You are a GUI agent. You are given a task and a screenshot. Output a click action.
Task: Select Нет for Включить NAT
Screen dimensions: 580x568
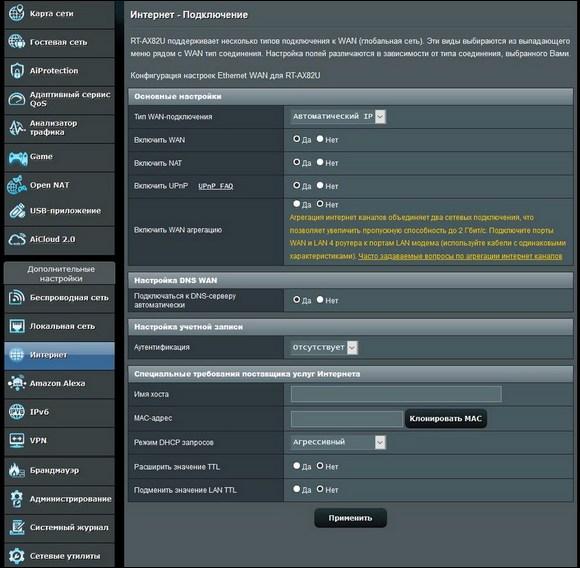coord(320,162)
